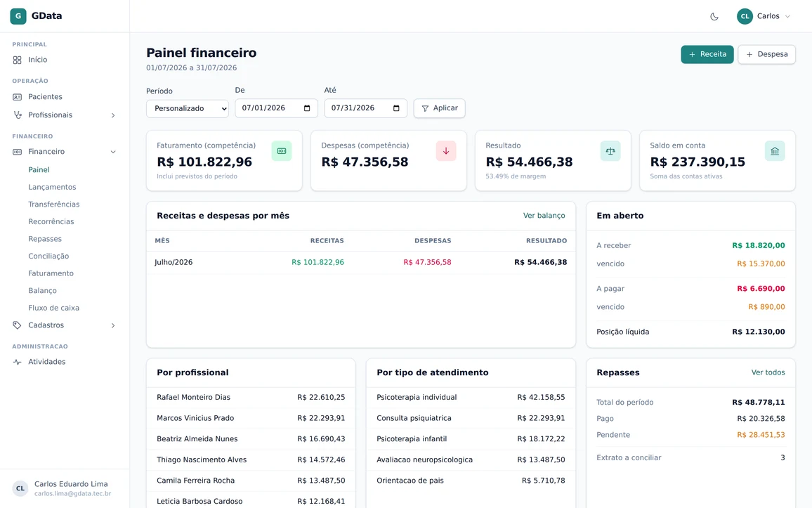The image size is (812, 508).
Task: Click Psicoterapia infantil row
Action: (471, 439)
